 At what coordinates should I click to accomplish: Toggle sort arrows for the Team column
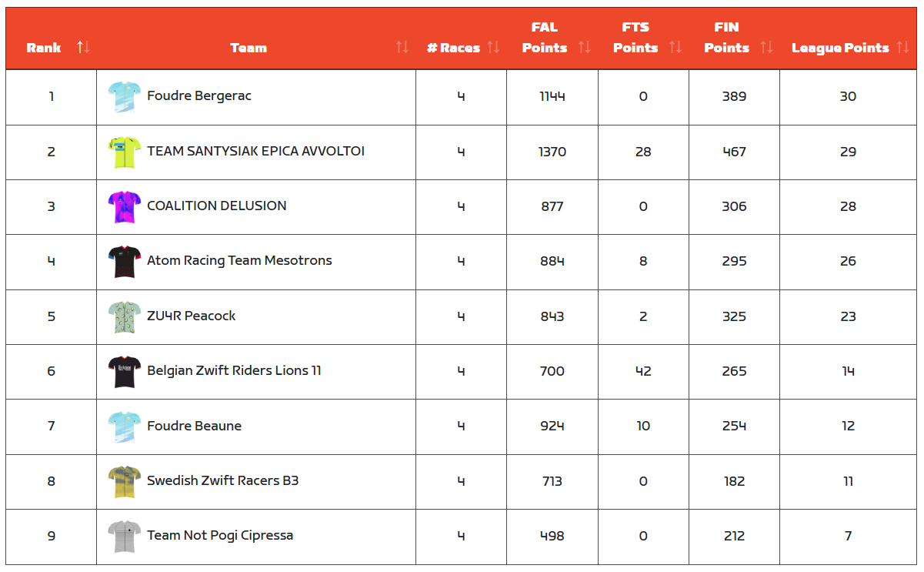(x=402, y=48)
